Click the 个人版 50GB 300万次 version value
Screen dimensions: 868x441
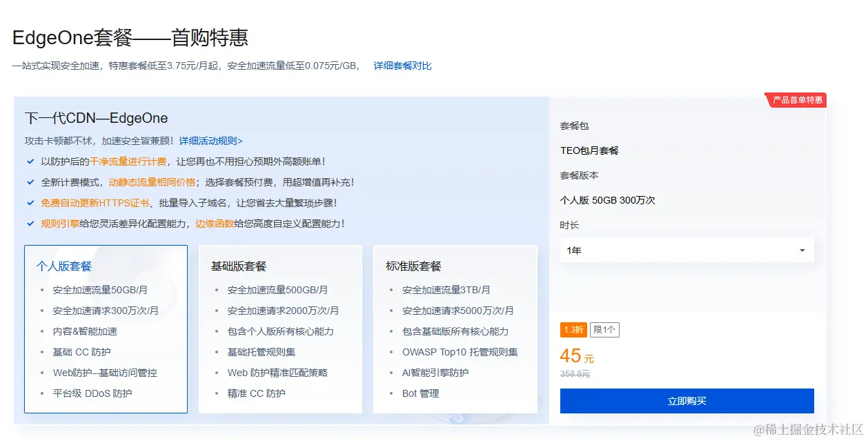607,200
